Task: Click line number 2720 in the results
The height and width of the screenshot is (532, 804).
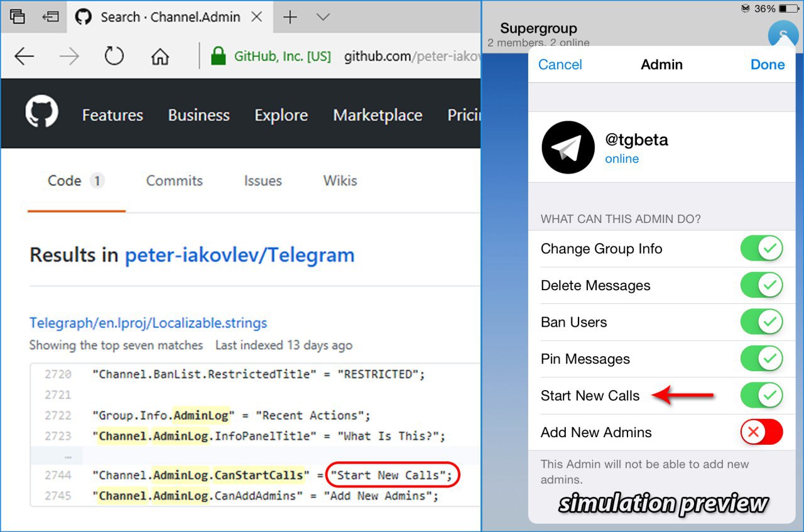Action: (58, 374)
